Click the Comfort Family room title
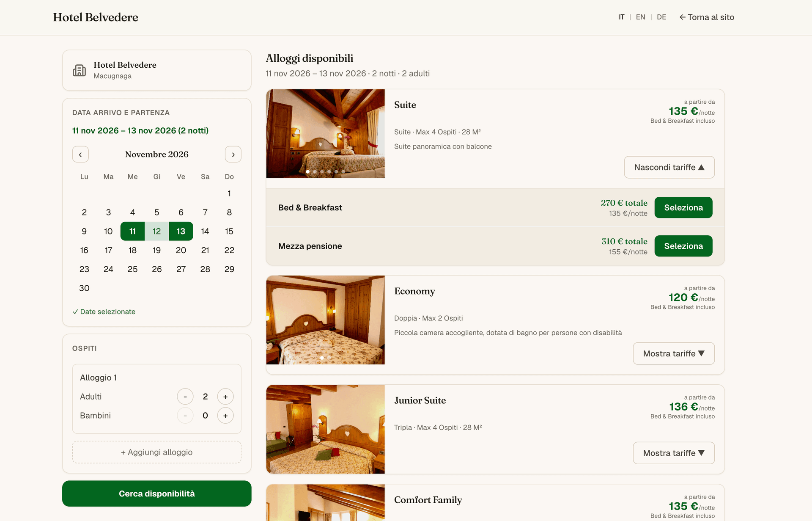The image size is (812, 521). pyautogui.click(x=428, y=500)
